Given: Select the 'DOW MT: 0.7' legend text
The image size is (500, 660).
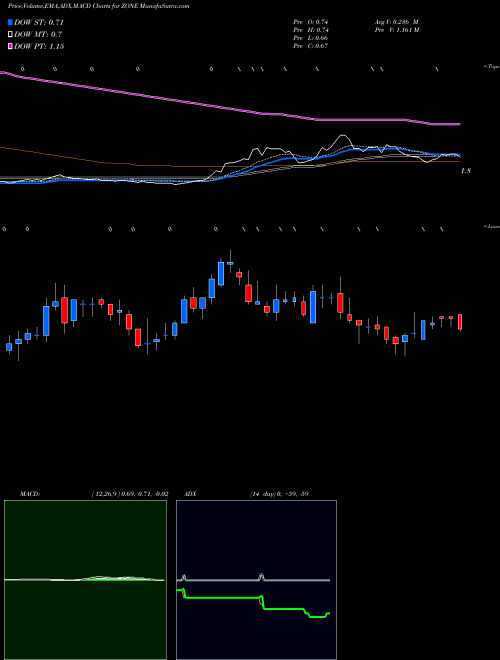Looking at the screenshot, I should tap(38, 34).
